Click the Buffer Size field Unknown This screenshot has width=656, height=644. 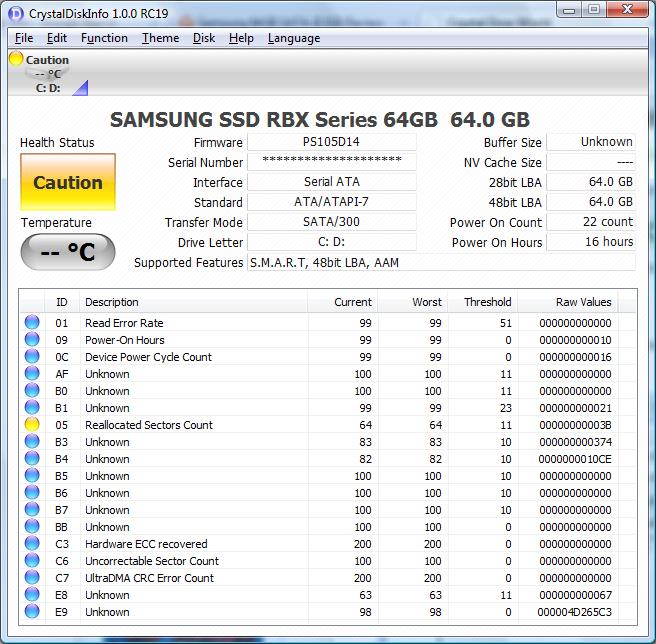pyautogui.click(x=591, y=142)
